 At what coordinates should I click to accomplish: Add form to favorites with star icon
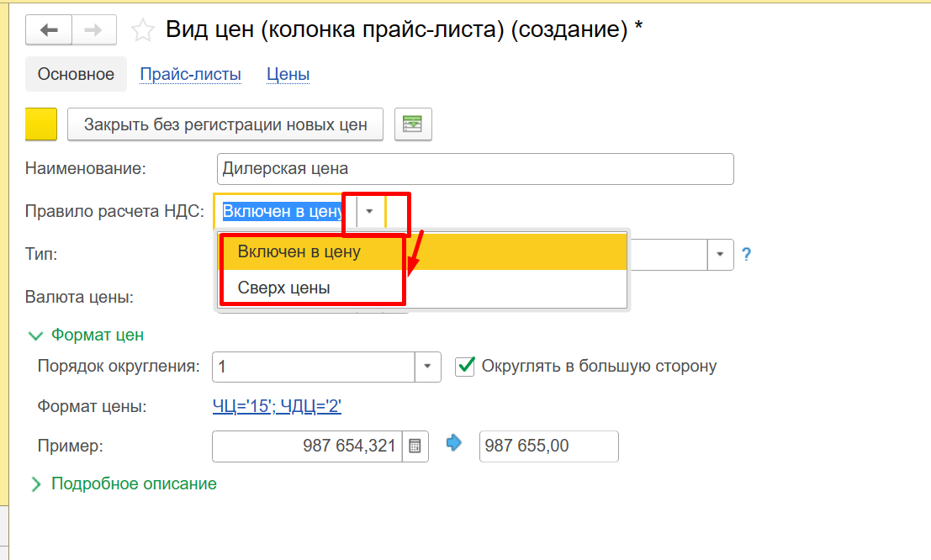pos(143,31)
